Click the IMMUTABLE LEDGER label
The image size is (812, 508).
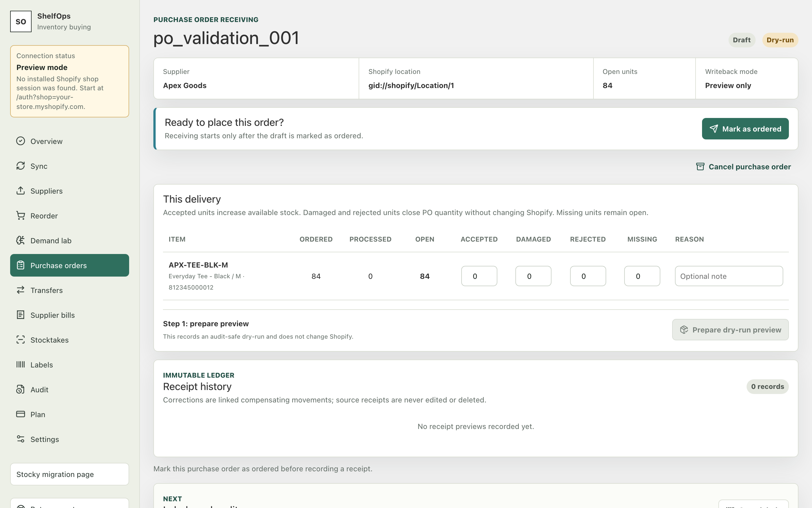(199, 375)
